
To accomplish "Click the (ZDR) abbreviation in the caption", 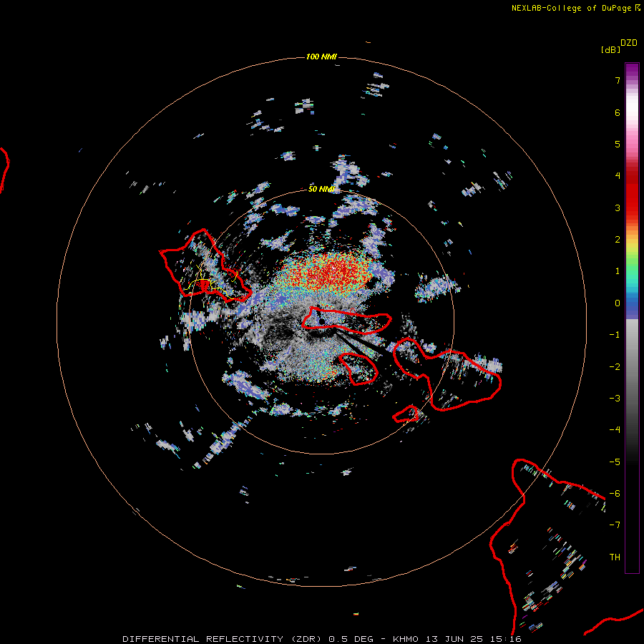I will tap(308, 639).
